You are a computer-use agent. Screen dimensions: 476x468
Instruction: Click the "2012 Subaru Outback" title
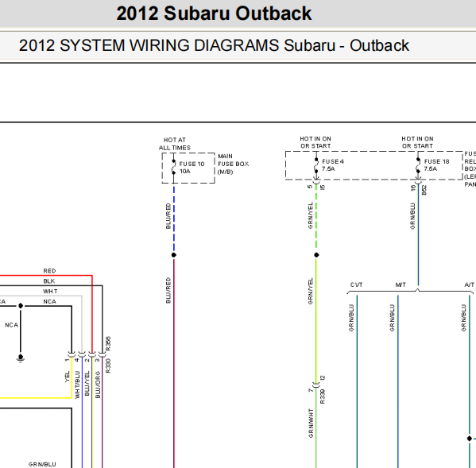[214, 14]
